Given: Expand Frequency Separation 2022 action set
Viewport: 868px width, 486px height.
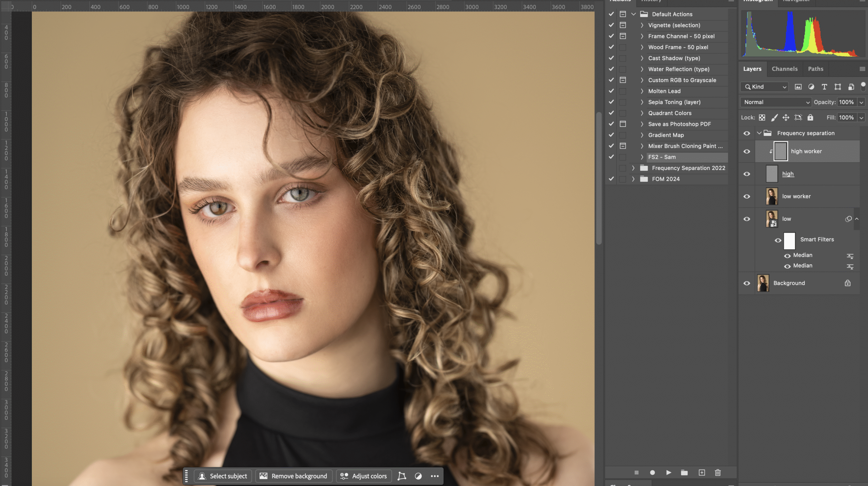Looking at the screenshot, I should pos(633,168).
